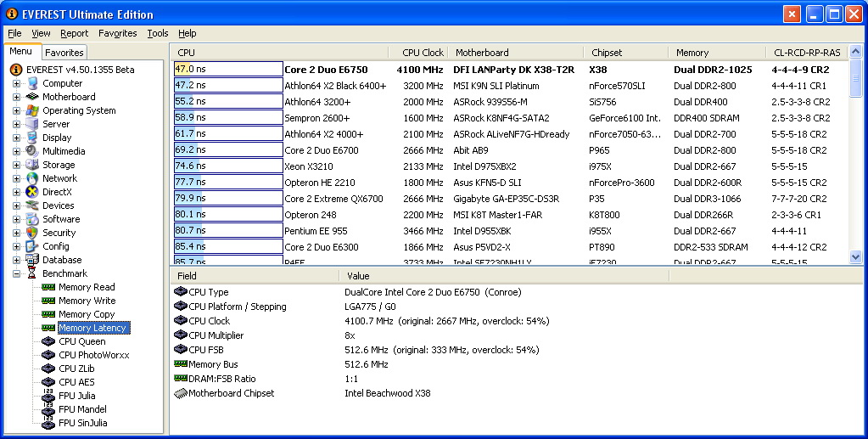
Task: Switch to the Favorites tab
Action: click(x=64, y=53)
